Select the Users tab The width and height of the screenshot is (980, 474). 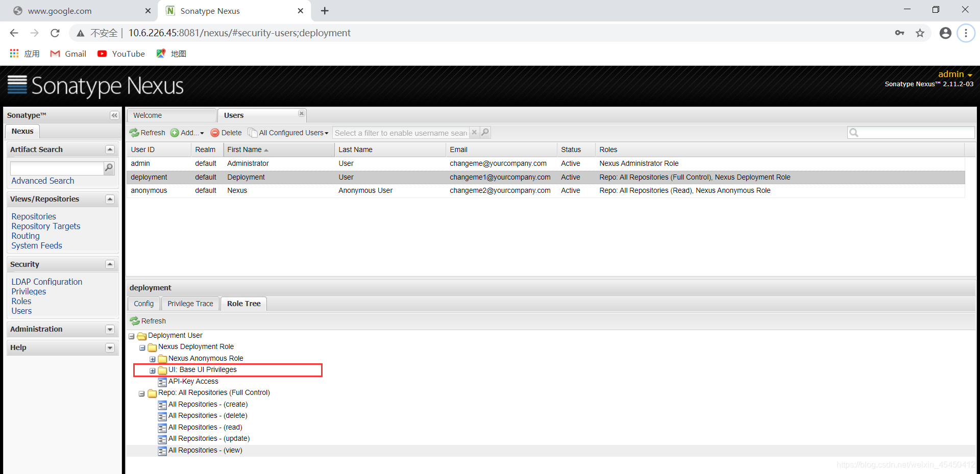coord(261,115)
